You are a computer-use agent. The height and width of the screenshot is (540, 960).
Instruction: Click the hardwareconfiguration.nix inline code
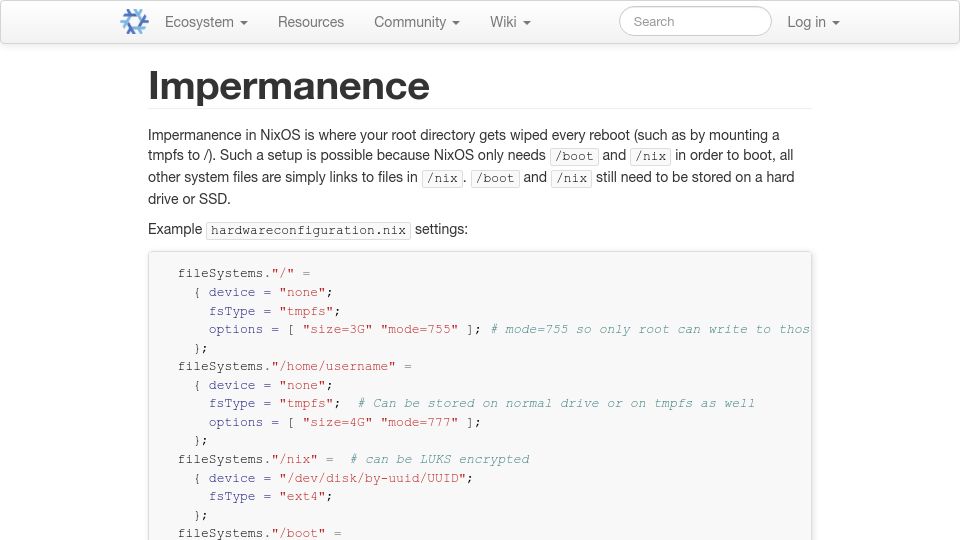[308, 230]
